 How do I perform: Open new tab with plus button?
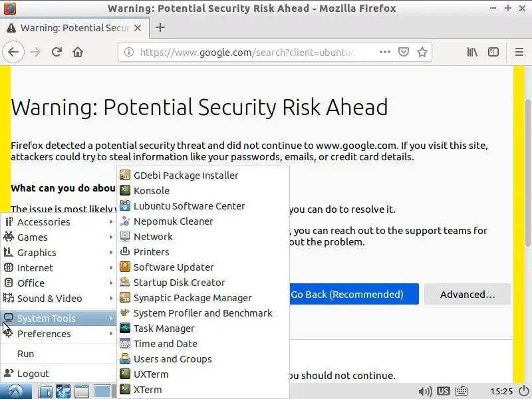pos(160,28)
